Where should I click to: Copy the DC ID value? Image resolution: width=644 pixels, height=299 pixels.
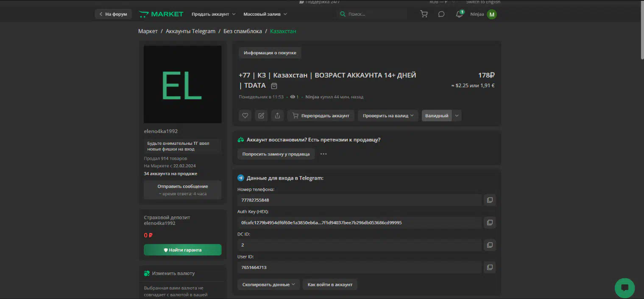tap(490, 245)
